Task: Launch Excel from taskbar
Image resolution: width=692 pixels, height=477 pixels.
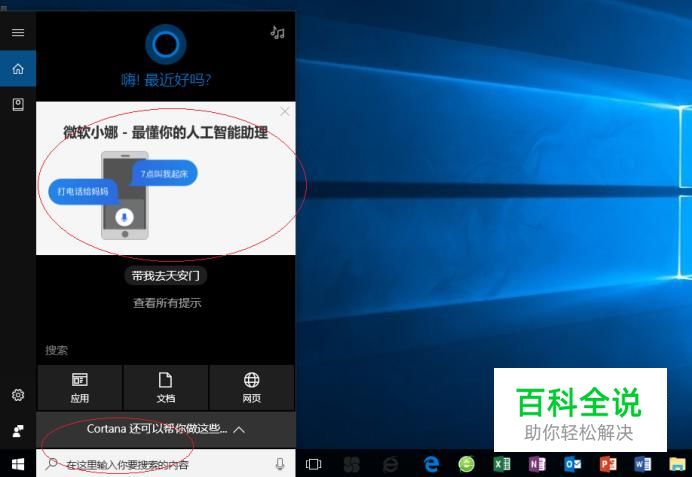Action: (502, 464)
